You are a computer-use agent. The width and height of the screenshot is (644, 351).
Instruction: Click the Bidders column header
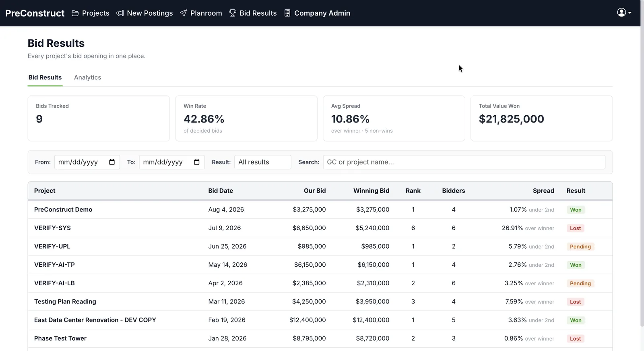[454, 191]
